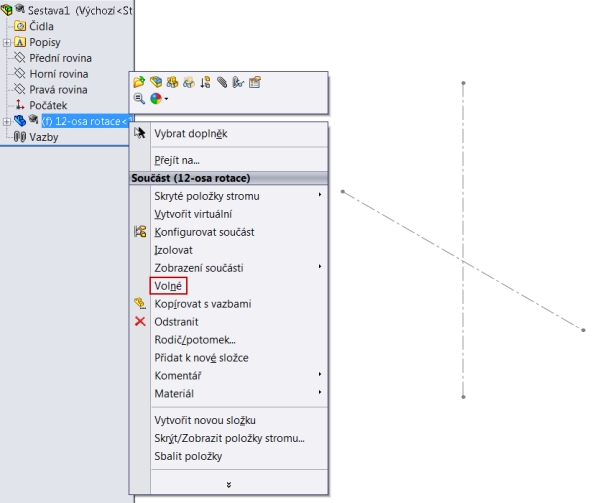
Task: Open Skryté položky stromu submenu arrow
Action: (320, 195)
